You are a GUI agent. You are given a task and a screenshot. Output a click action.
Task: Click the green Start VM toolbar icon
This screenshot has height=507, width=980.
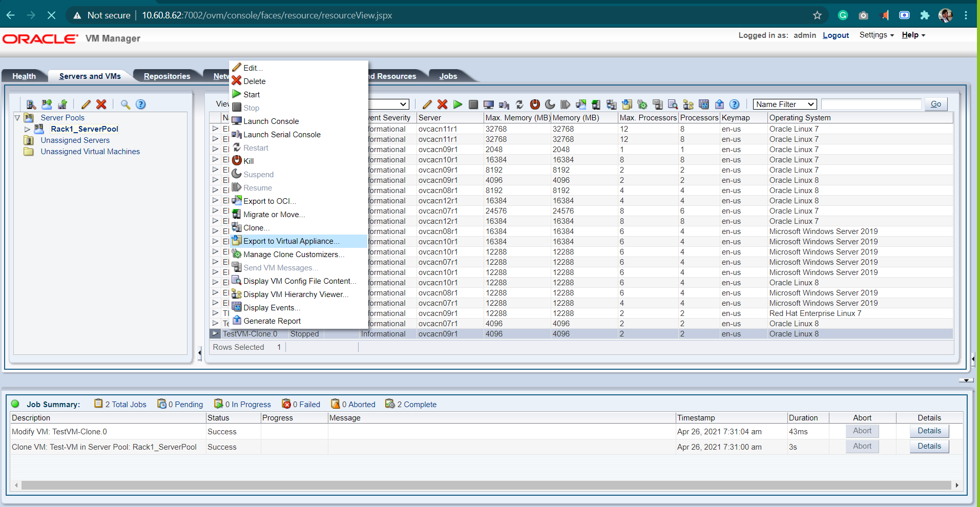pos(458,104)
